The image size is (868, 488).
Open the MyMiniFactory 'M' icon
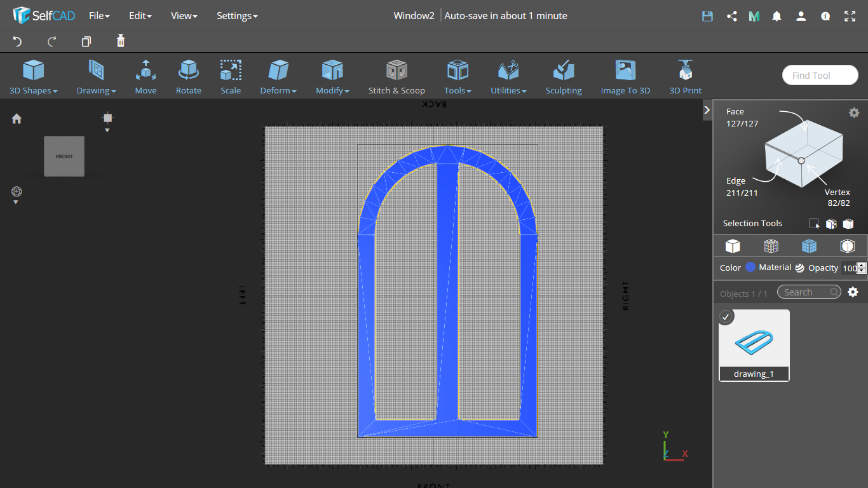click(x=754, y=16)
